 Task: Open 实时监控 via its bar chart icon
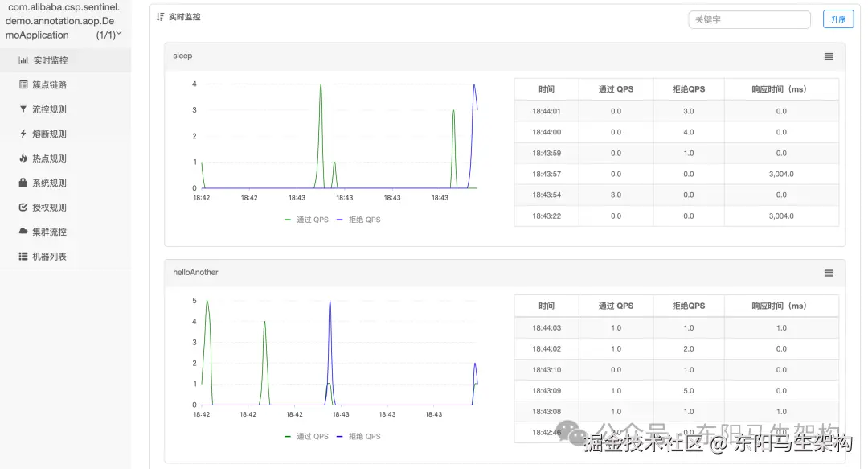click(x=23, y=60)
